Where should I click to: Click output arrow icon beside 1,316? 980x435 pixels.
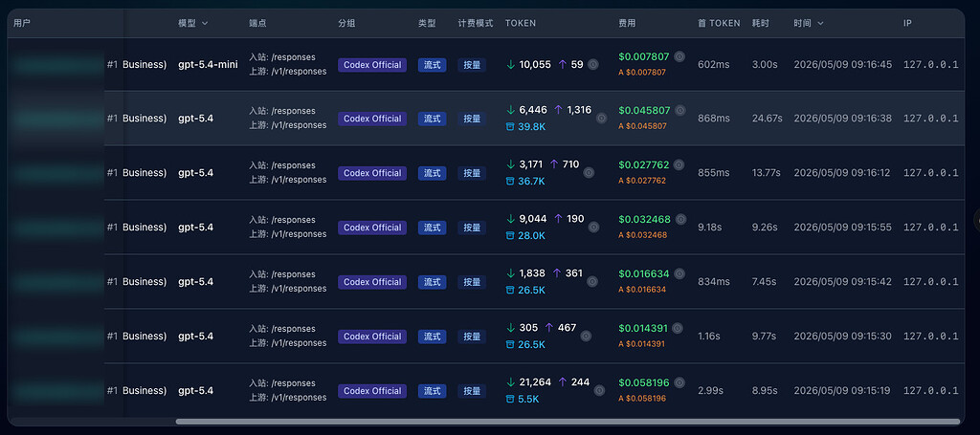pos(558,110)
